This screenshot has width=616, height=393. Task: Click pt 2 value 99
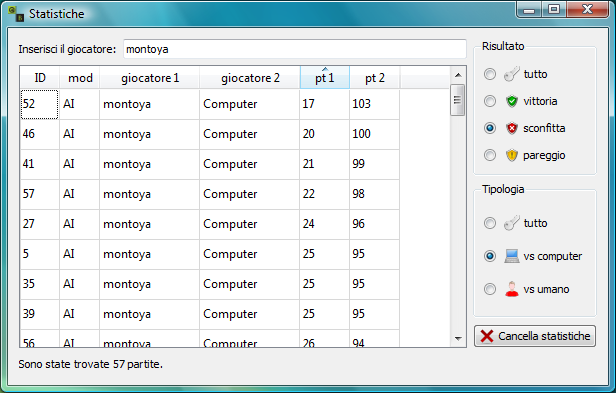[374, 164]
